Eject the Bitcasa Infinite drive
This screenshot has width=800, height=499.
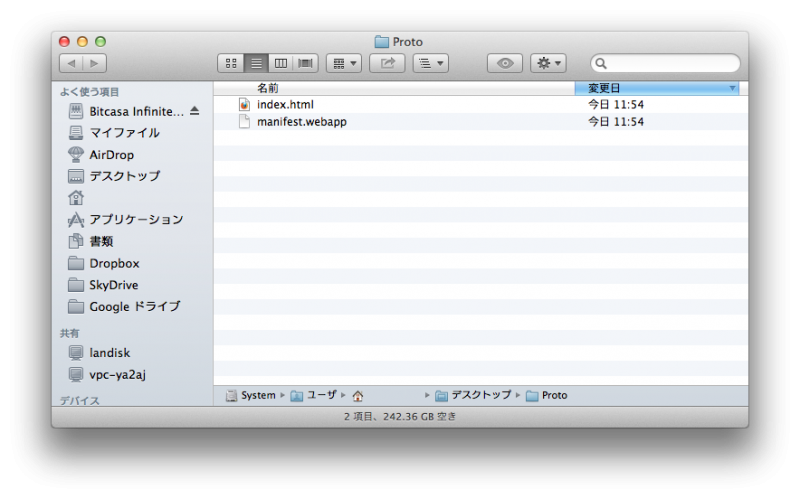coord(194,111)
